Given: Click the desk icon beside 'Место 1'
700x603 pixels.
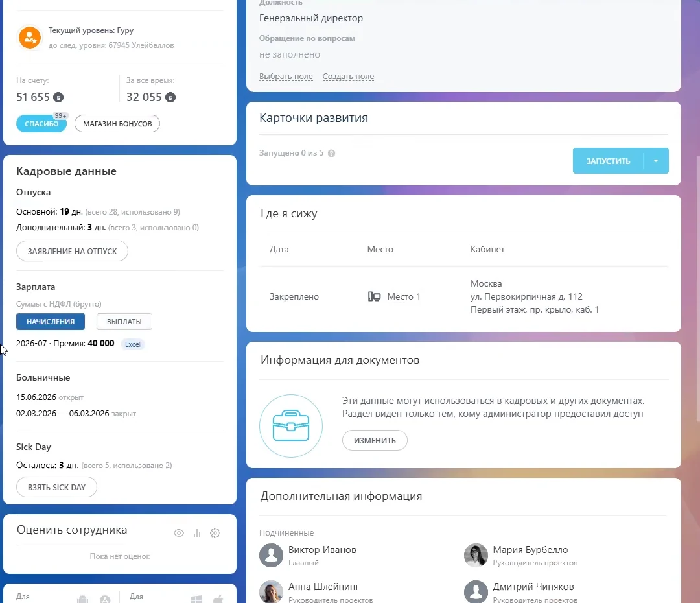Looking at the screenshot, I should click(x=374, y=296).
